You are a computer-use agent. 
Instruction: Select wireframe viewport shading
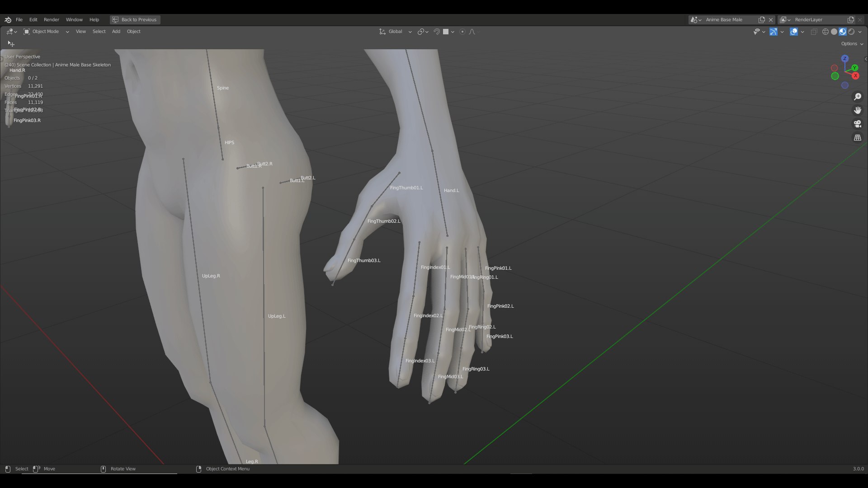tap(826, 32)
